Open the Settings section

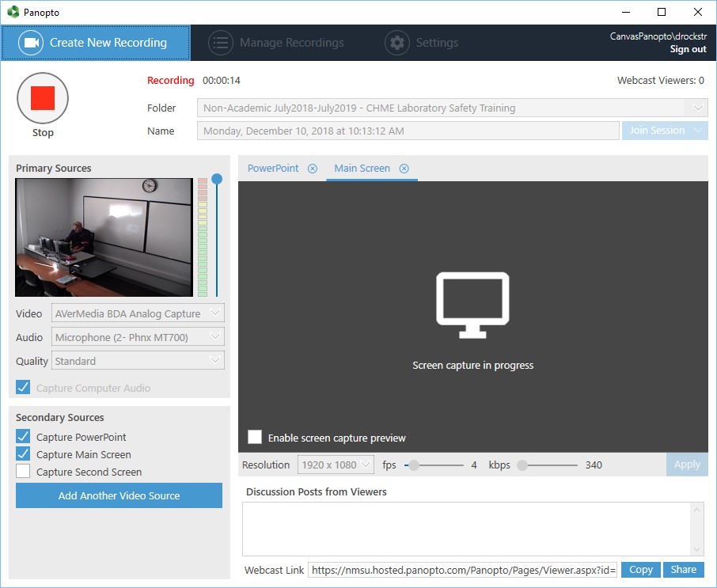(422, 43)
